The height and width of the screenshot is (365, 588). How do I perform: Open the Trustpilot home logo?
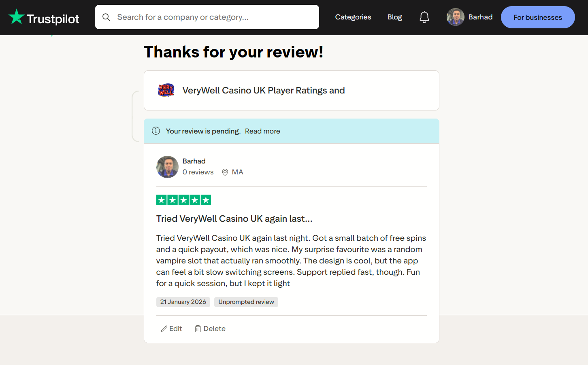[x=44, y=17]
